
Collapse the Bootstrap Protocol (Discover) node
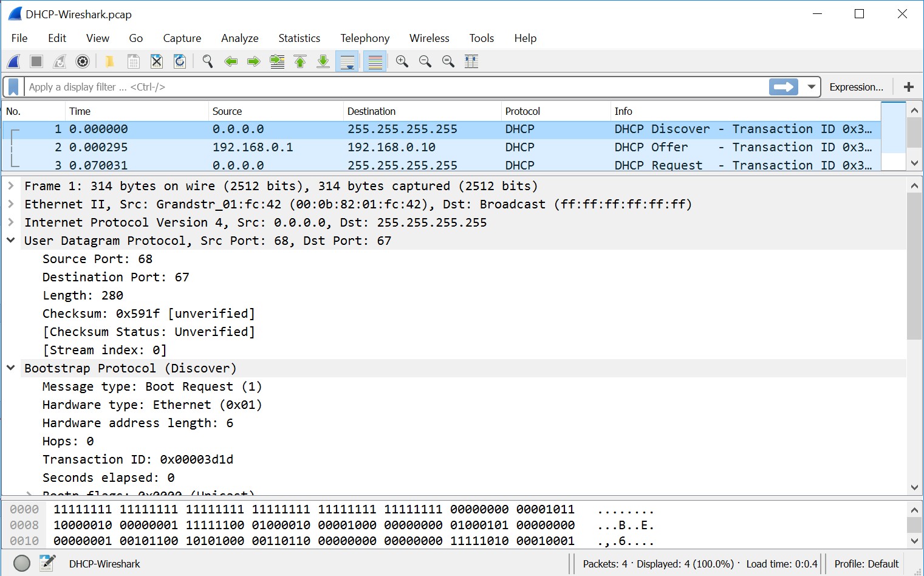tap(11, 368)
